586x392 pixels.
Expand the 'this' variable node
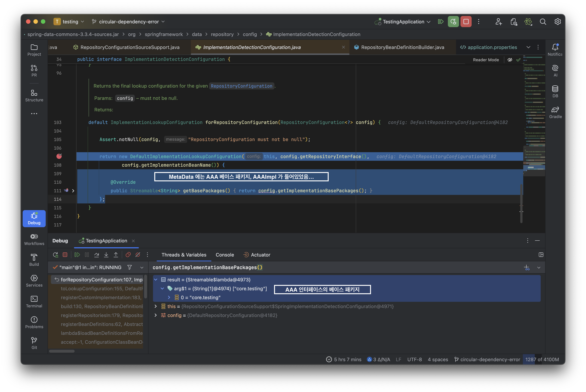156,306
